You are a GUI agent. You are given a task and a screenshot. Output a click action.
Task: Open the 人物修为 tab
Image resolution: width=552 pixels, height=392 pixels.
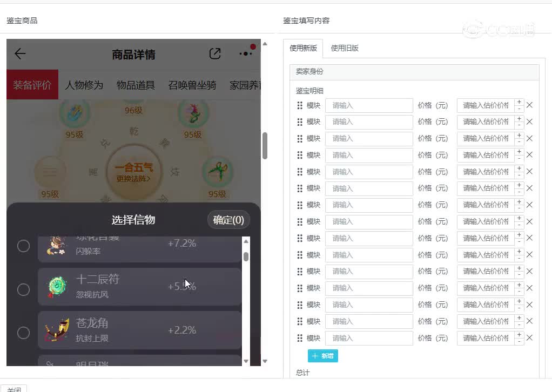point(84,85)
